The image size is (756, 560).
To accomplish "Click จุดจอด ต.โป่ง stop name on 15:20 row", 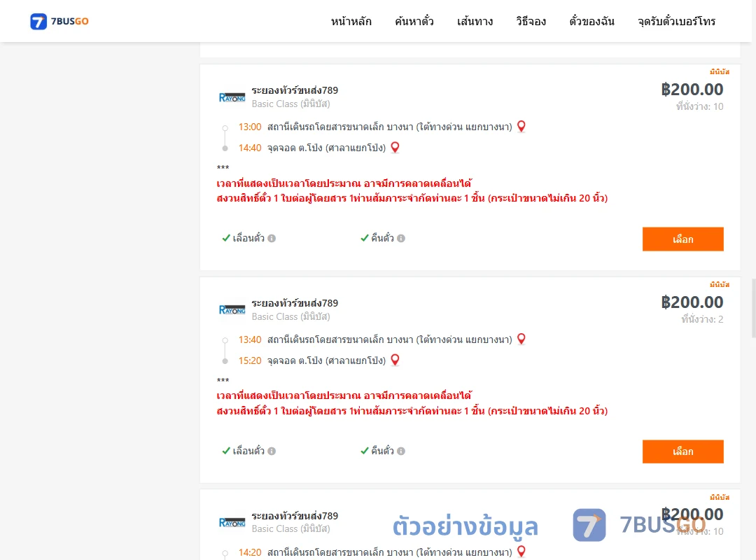I will click(x=326, y=360).
